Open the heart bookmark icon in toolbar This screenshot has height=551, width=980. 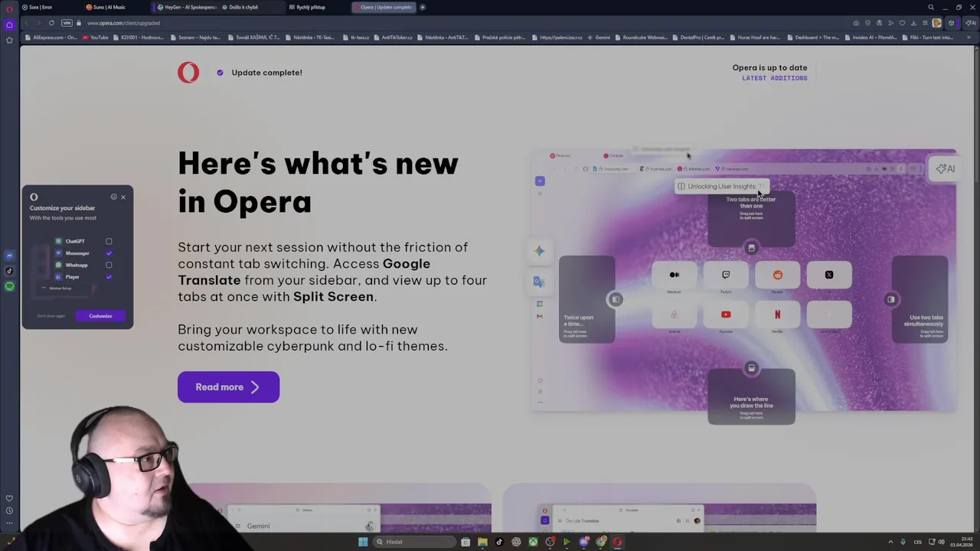(902, 23)
